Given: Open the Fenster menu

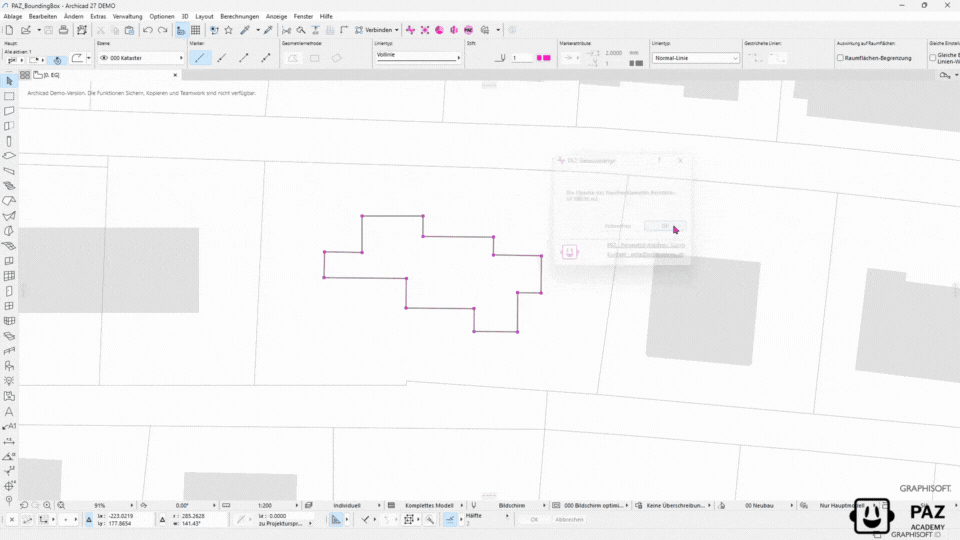Looking at the screenshot, I should coord(303,17).
